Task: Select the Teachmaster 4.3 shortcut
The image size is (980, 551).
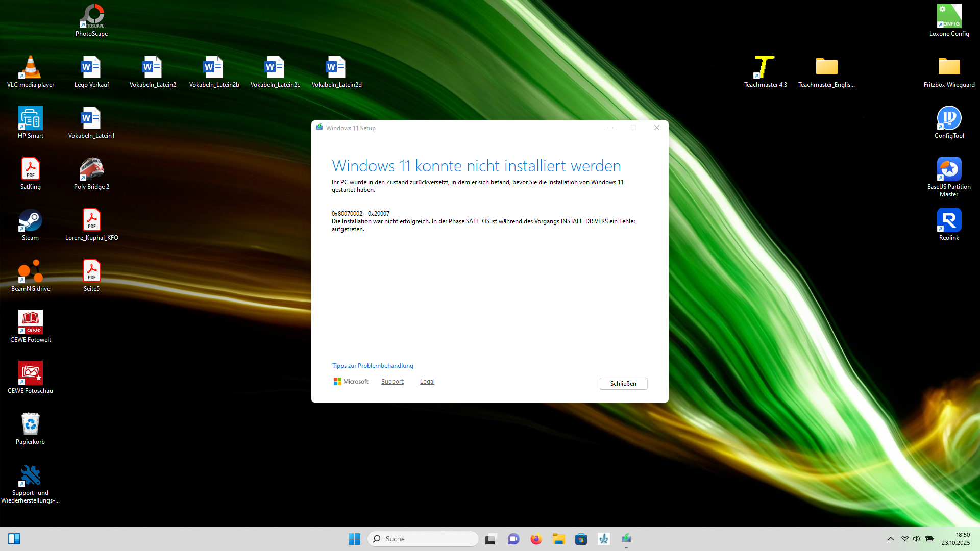Action: [765, 71]
